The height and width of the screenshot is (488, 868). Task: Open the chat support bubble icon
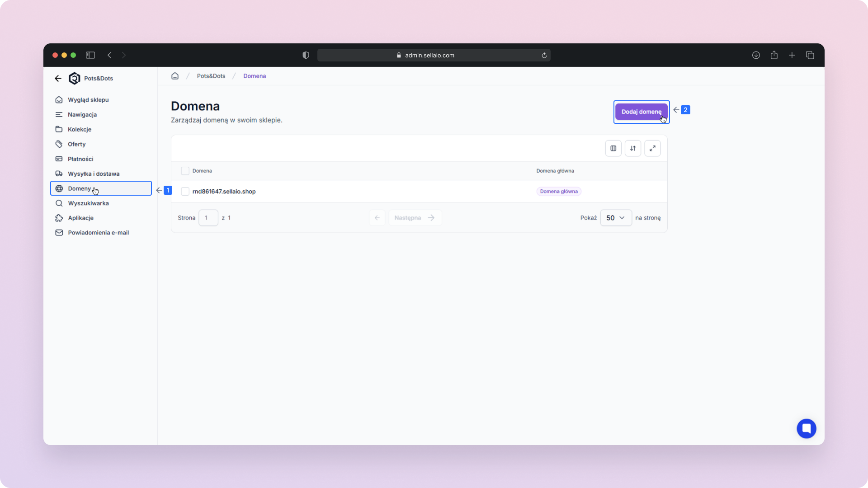806,428
